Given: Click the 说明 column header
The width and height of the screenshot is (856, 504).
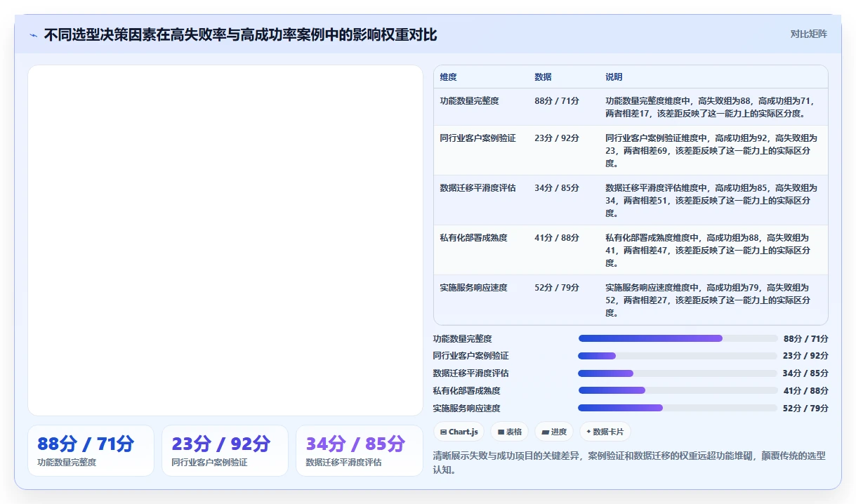Looking at the screenshot, I should (614, 77).
